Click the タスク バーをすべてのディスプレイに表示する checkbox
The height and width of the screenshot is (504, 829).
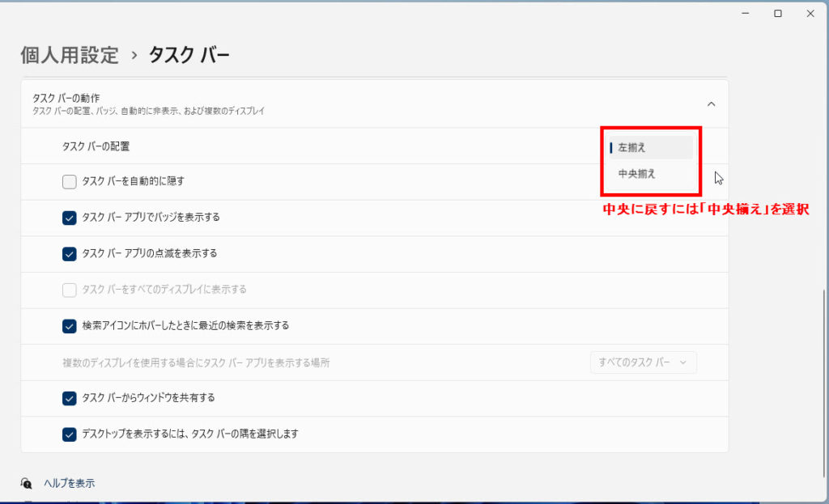(x=70, y=290)
